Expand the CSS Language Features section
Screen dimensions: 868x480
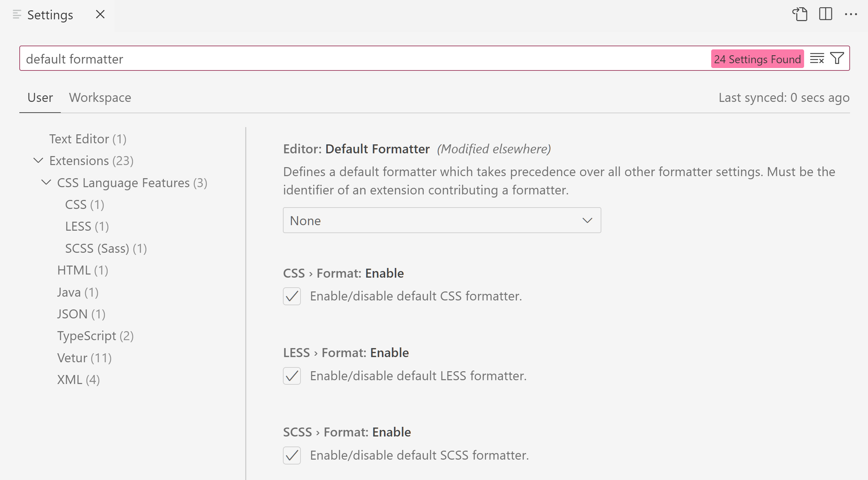[47, 182]
